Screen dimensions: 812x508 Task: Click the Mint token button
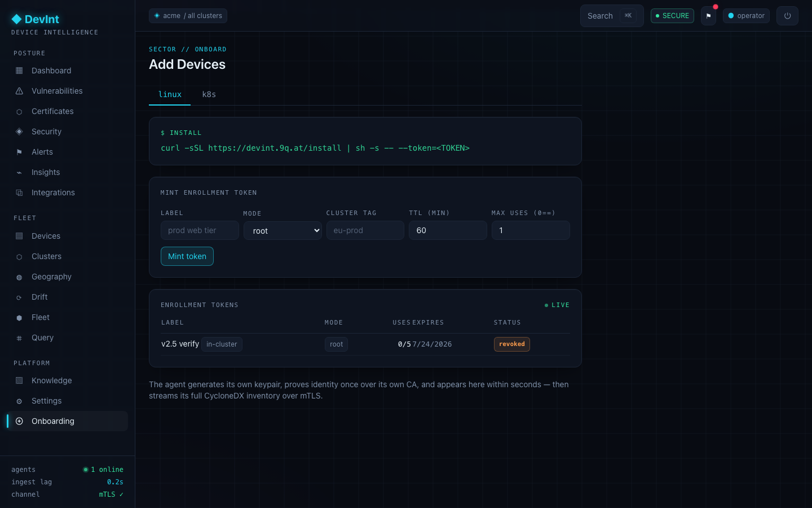click(x=187, y=256)
